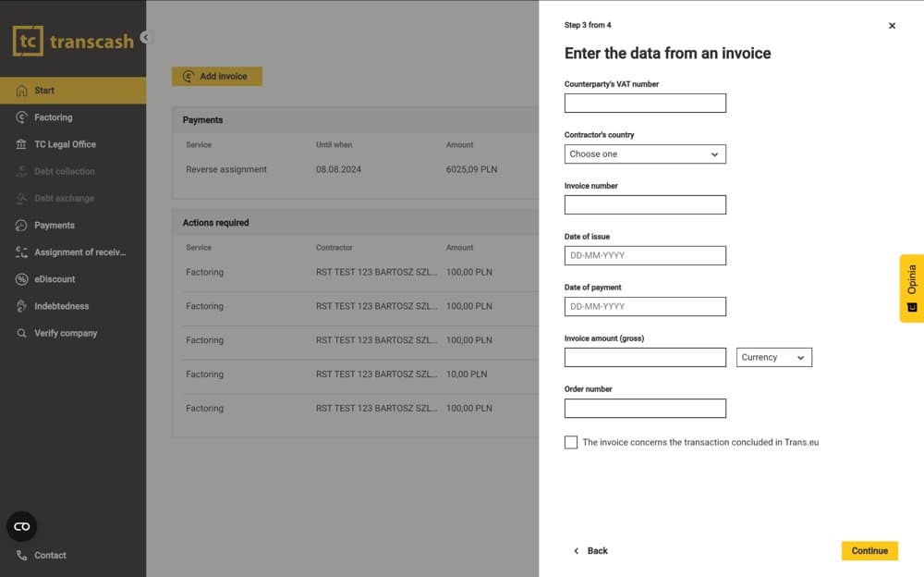Click the Opinia feedback smiley icon

point(912,307)
